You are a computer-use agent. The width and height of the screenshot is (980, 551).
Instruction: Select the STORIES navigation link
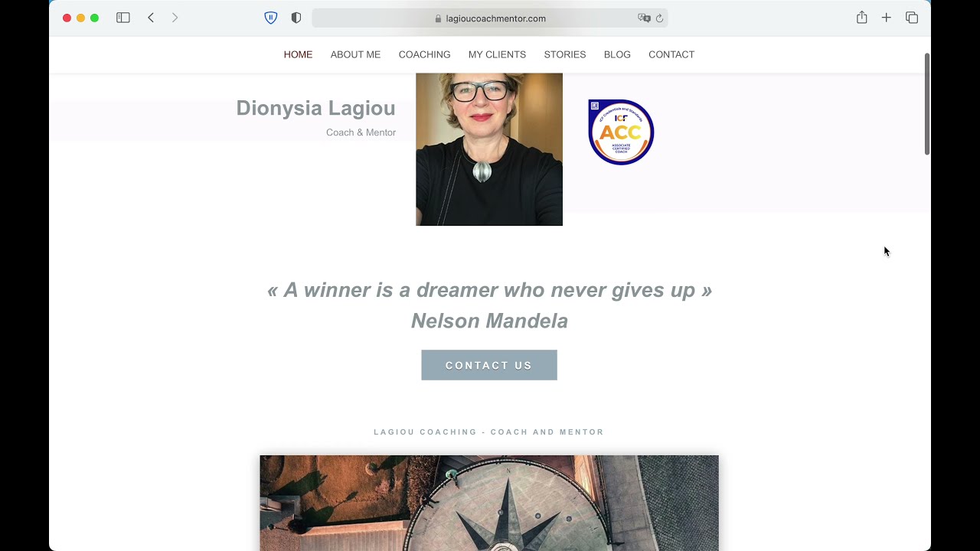click(x=565, y=54)
